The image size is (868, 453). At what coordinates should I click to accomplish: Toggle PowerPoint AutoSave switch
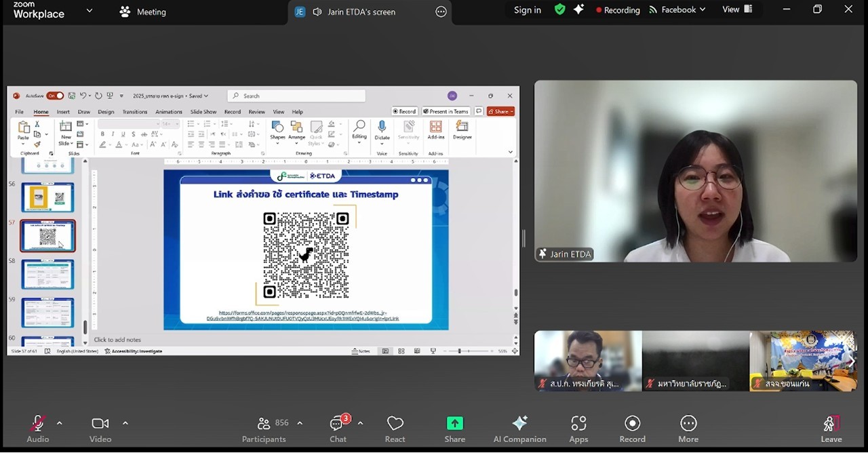[x=55, y=96]
